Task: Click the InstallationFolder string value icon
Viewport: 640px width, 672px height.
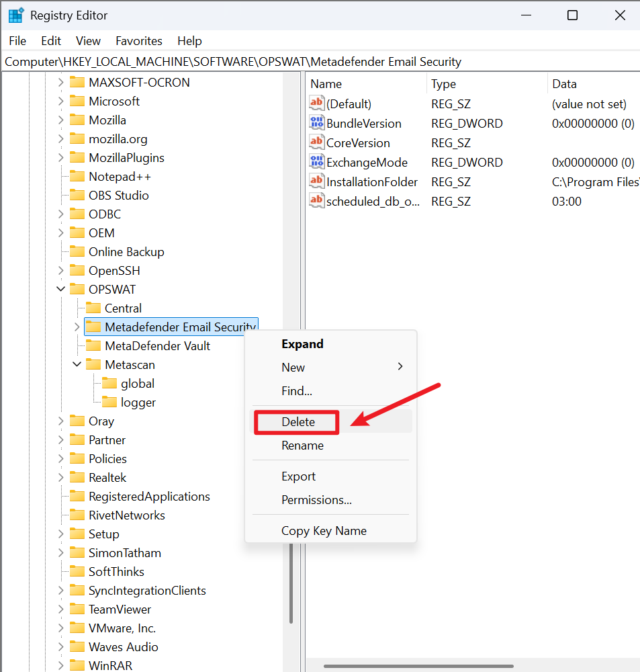Action: tap(316, 181)
